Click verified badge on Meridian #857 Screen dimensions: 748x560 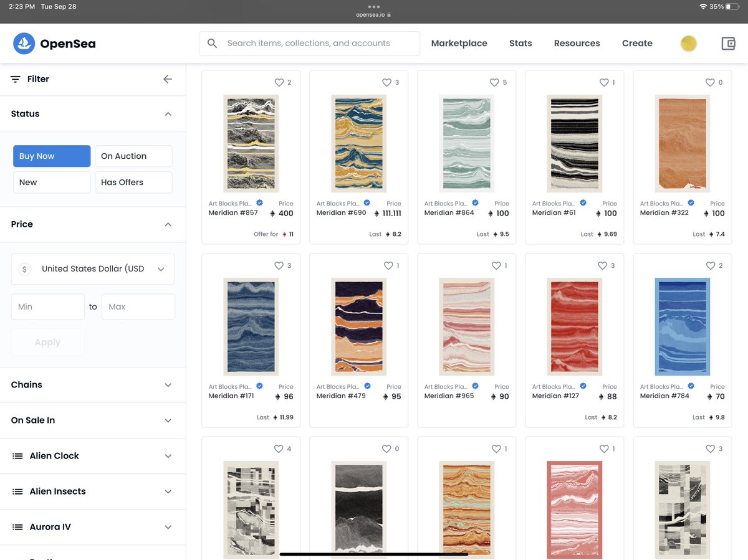click(259, 203)
